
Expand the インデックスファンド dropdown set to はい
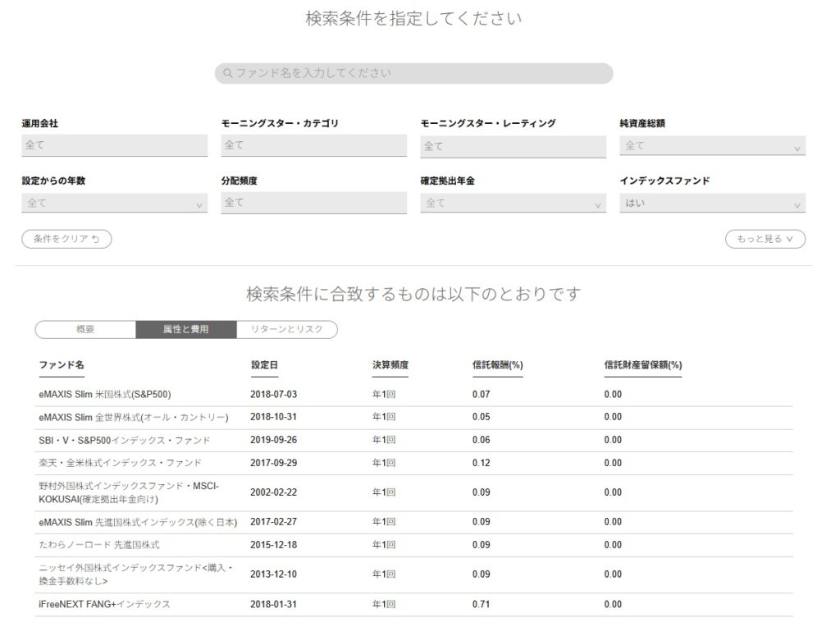pos(712,203)
